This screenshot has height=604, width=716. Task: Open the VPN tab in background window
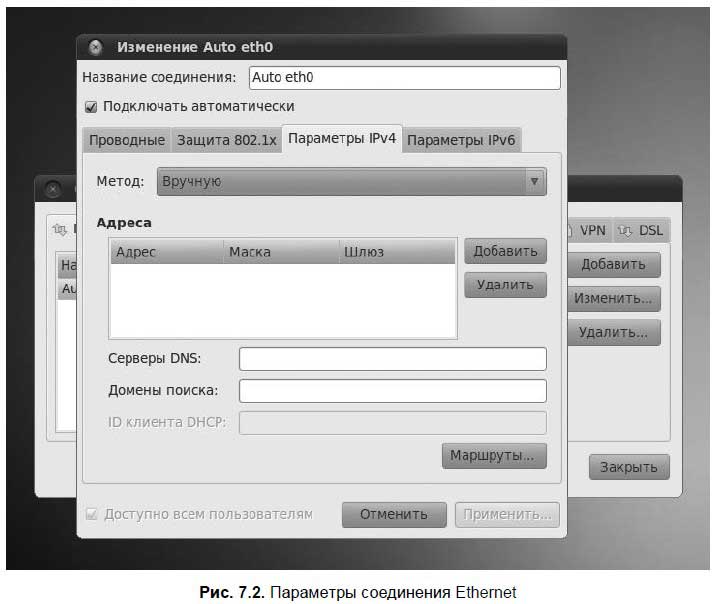pos(592,231)
